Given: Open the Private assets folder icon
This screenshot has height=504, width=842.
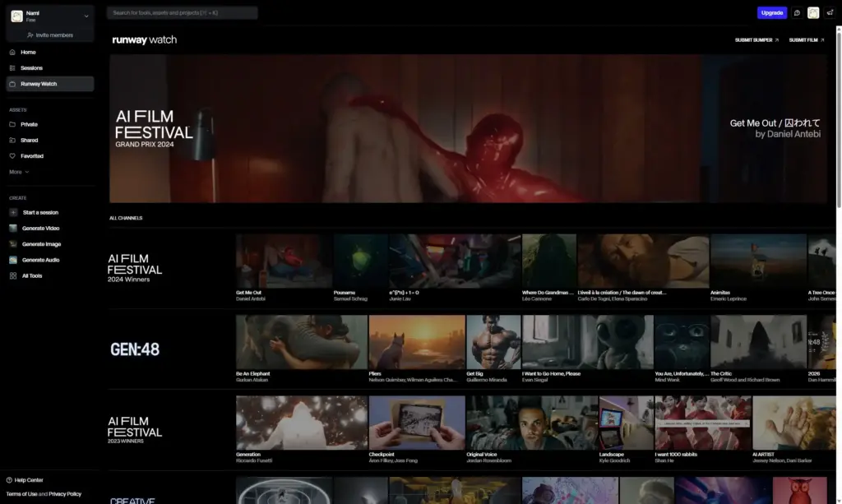Looking at the screenshot, I should [12, 124].
